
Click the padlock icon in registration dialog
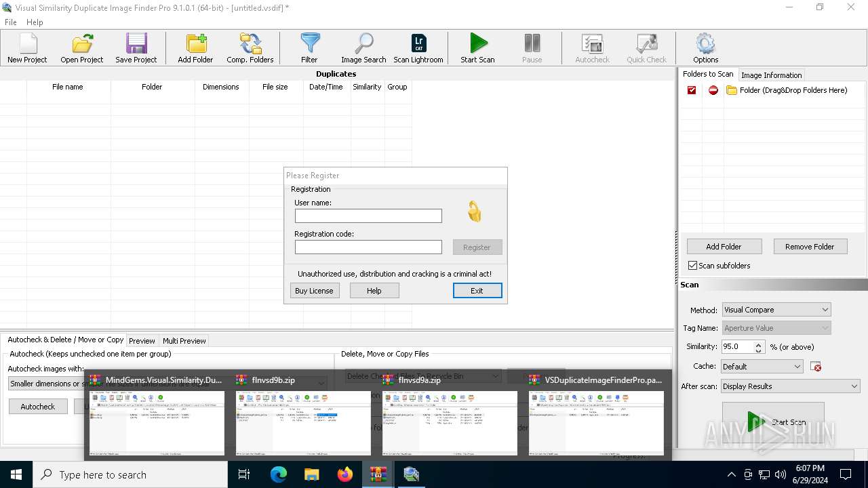[x=474, y=212]
